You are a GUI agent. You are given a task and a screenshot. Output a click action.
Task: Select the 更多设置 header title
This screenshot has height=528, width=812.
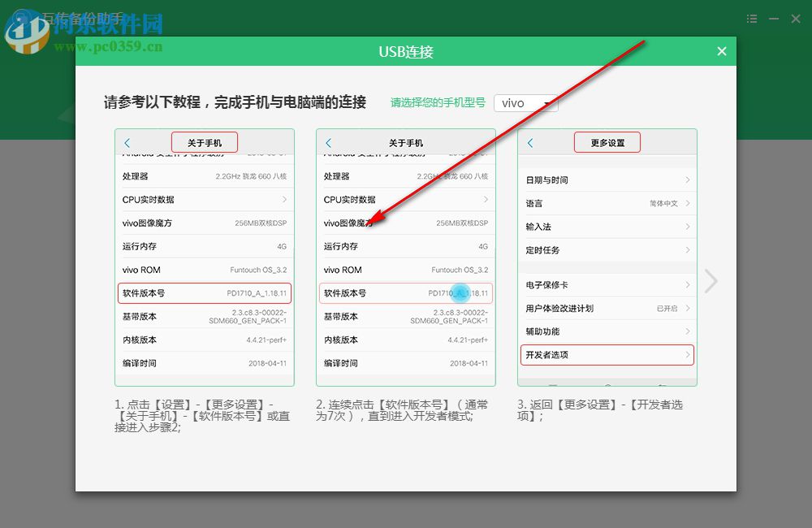pyautogui.click(x=607, y=141)
